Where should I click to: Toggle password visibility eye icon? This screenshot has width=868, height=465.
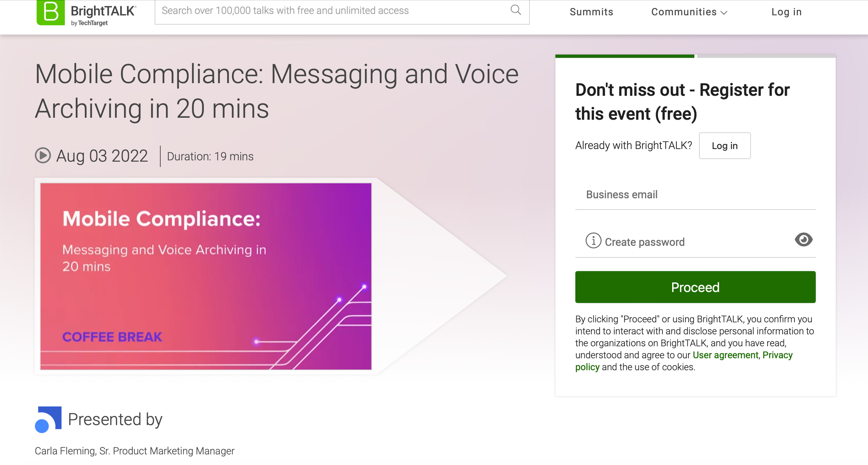coord(803,240)
